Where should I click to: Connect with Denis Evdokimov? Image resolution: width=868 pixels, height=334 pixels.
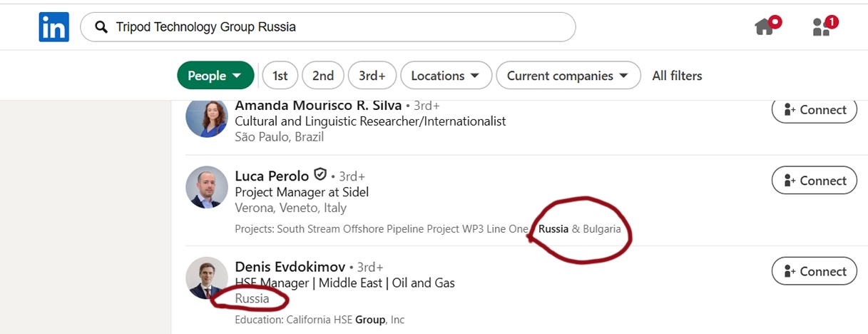coord(815,271)
